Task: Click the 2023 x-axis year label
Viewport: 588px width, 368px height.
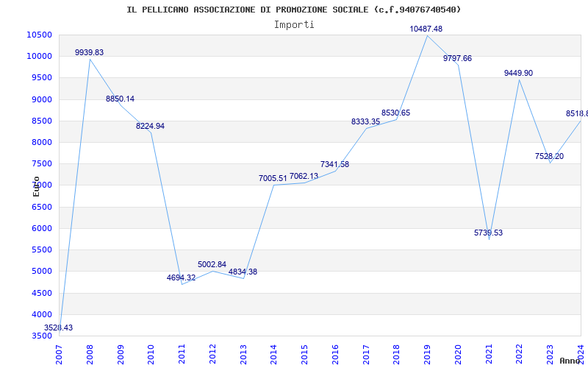Action: point(550,355)
